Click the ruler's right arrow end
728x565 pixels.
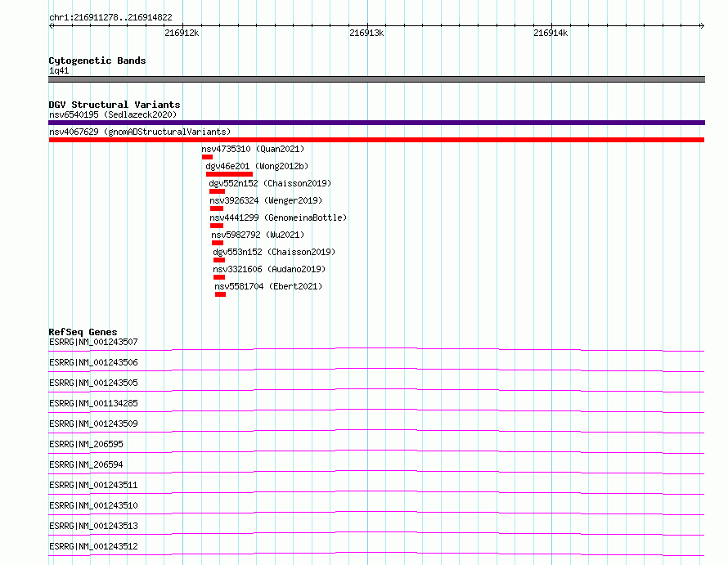[702, 26]
